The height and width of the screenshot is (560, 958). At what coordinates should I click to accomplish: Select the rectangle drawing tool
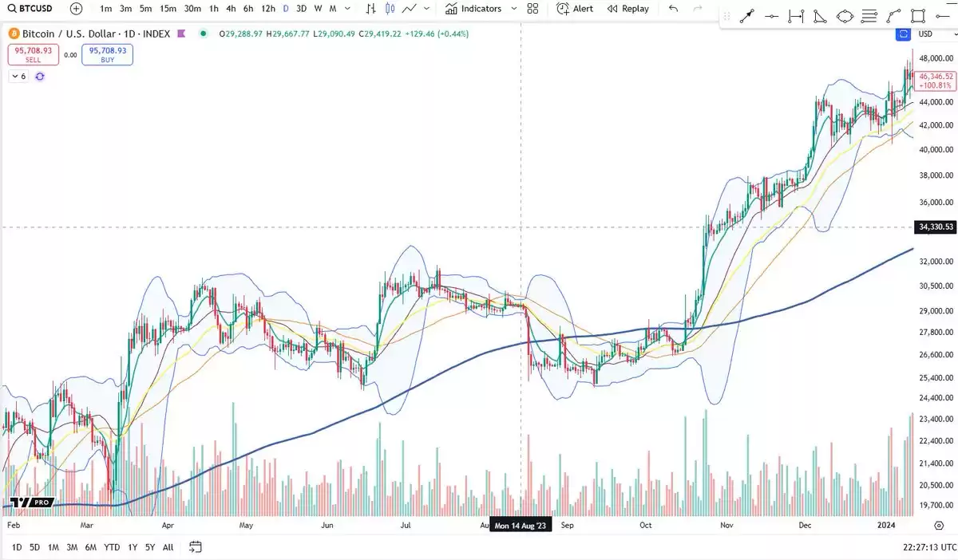tap(919, 16)
